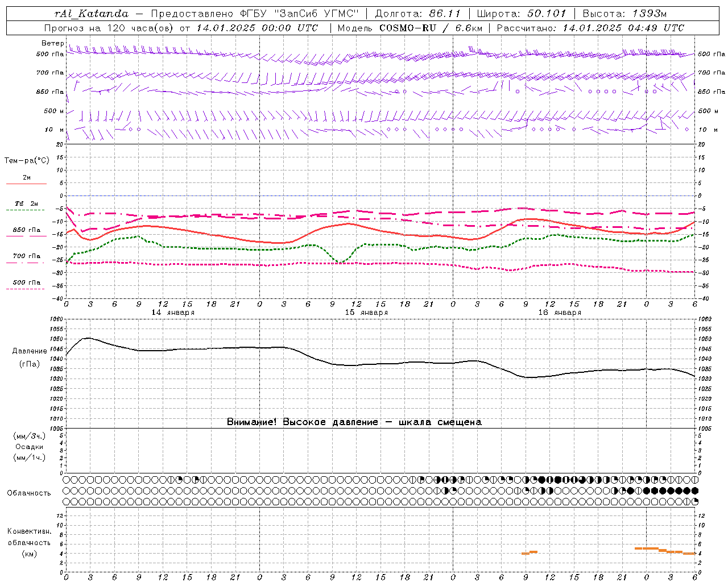This screenshot has height=582, width=728.
Task: Click the (мм/1ч.) precipitation unit label
Action: (x=30, y=458)
